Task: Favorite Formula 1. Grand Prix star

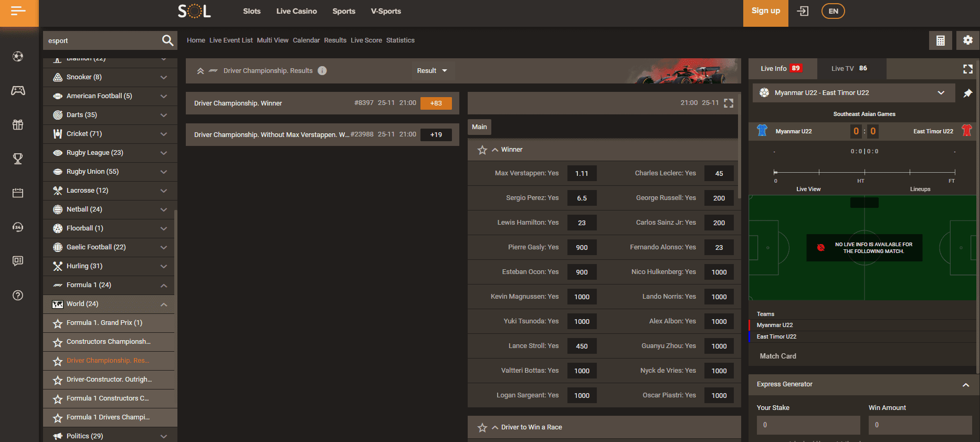Action: (x=58, y=323)
